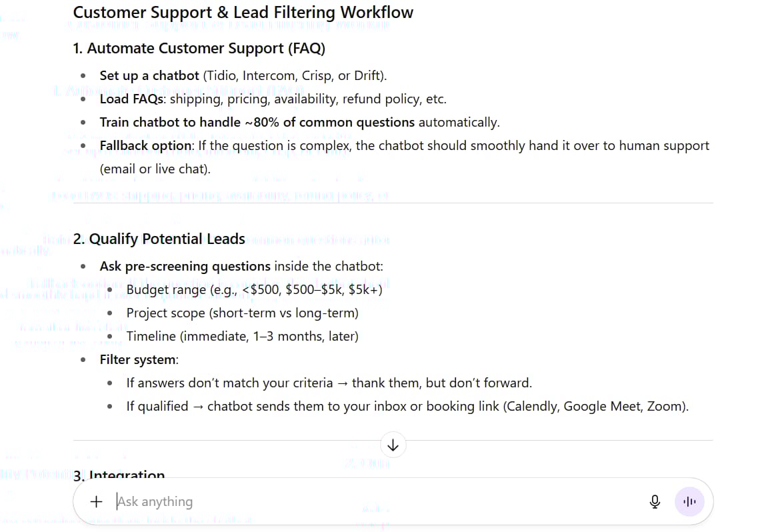Click the "If qualified → chatbot sends them" line
This screenshot has height=532, width=770.
point(407,407)
